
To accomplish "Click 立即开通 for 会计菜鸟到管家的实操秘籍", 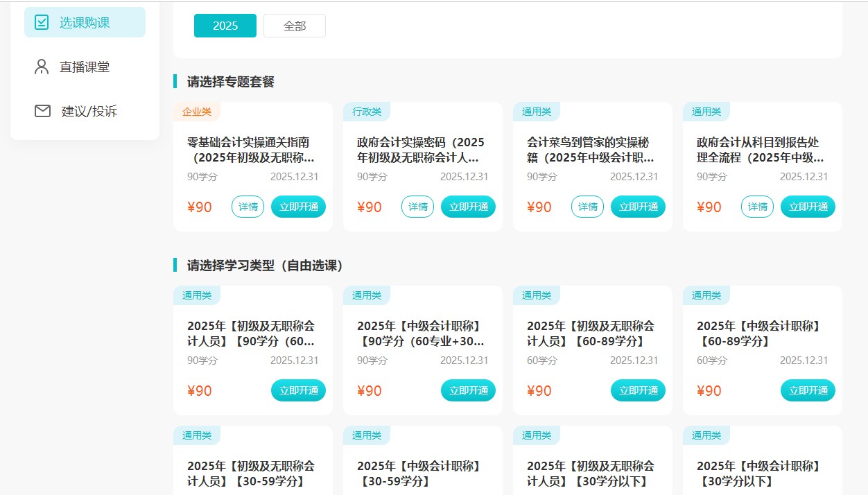I will [x=638, y=207].
